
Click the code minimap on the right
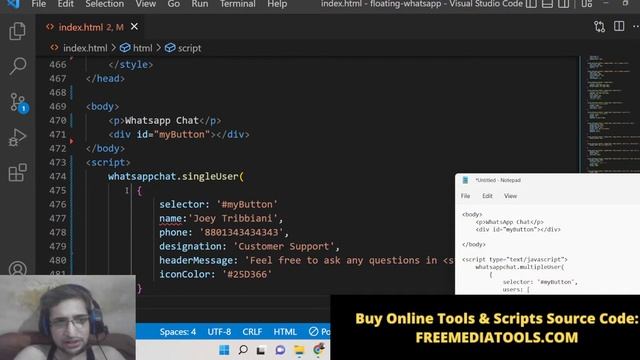610,114
